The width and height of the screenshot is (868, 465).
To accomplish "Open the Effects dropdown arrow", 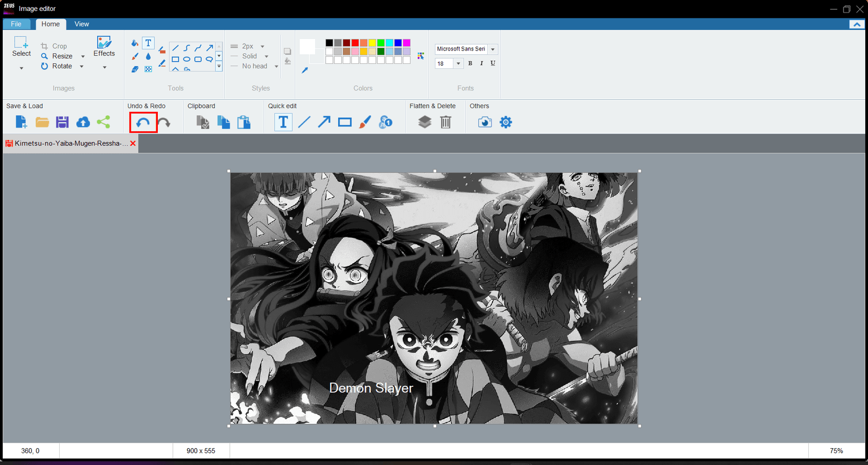I will (105, 67).
